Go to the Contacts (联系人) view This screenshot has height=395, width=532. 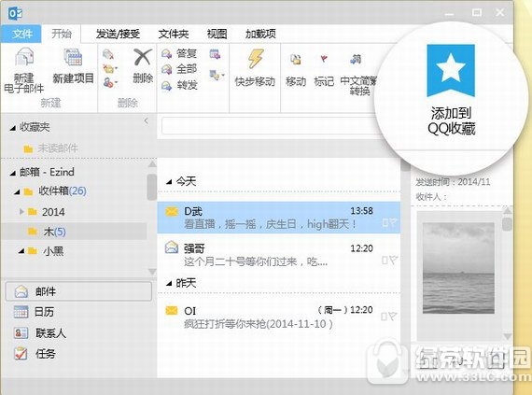pyautogui.click(x=40, y=332)
